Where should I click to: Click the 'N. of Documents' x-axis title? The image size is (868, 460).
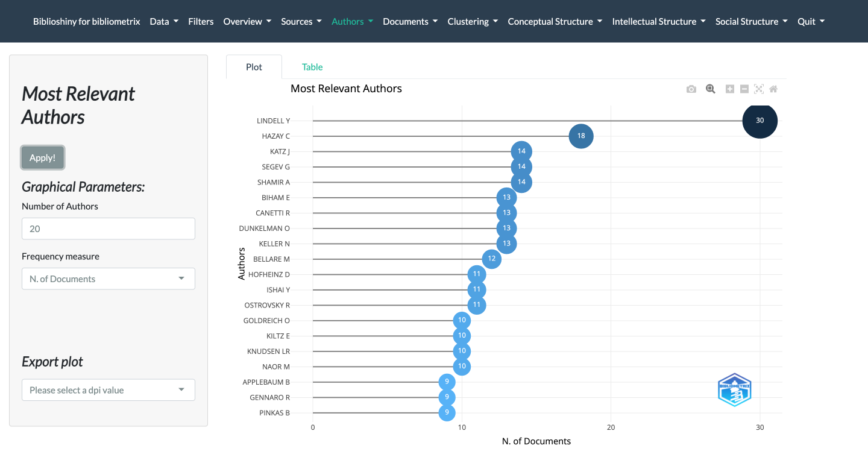point(536,441)
